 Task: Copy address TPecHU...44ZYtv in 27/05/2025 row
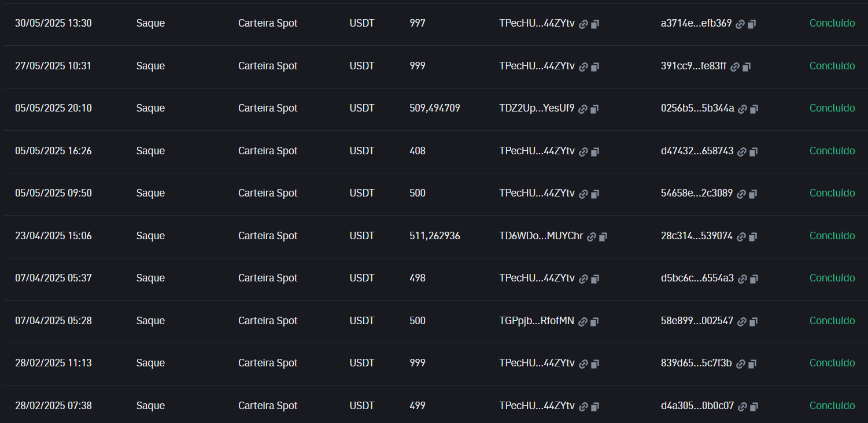point(595,67)
